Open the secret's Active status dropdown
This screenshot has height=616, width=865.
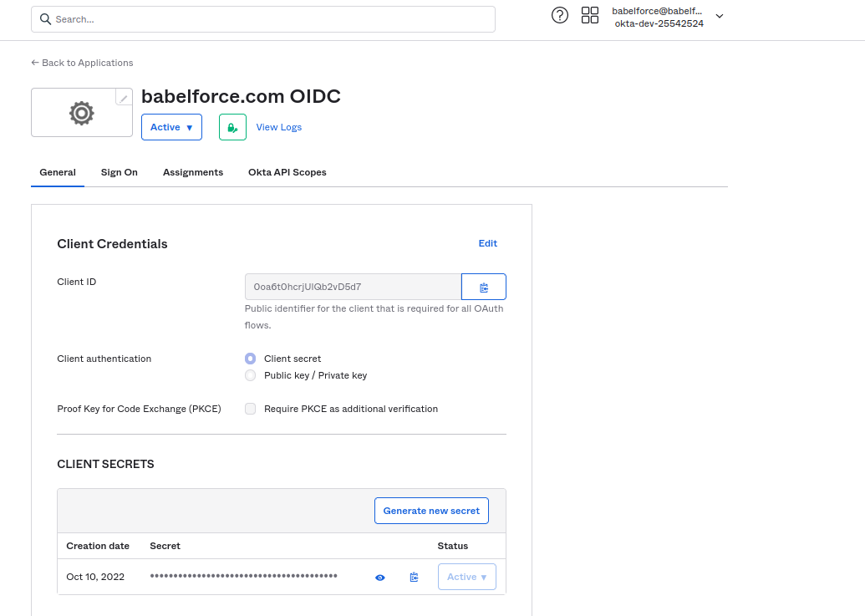click(x=466, y=577)
